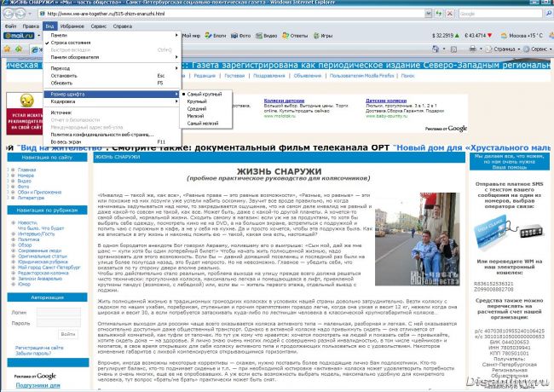
Task: Open the recent pages arrow beside Forward
Action: pos(30,14)
